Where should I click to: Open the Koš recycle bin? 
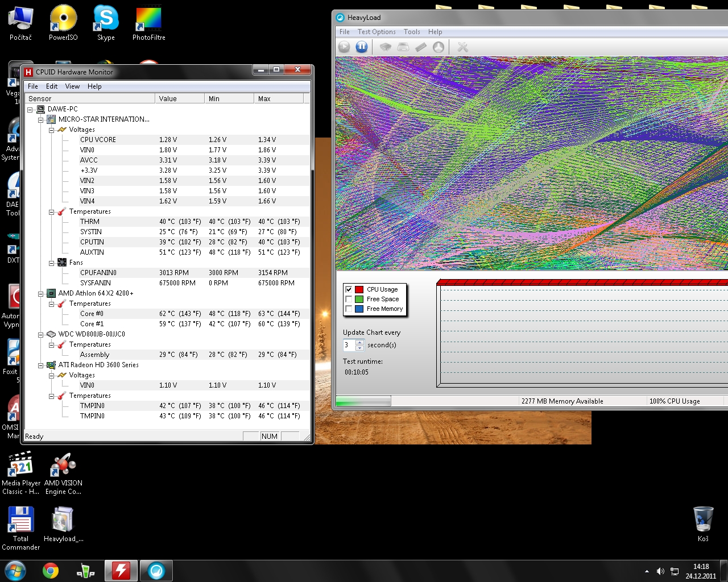[703, 524]
